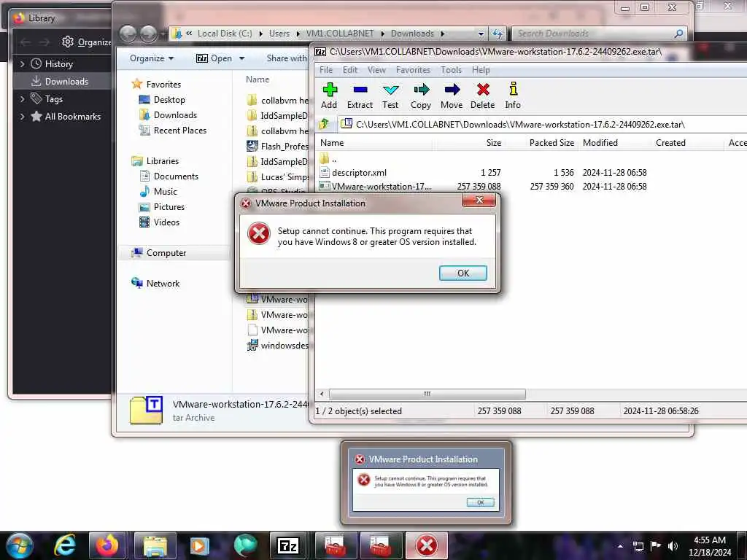Select the parent folder '..' entry

coord(329,159)
